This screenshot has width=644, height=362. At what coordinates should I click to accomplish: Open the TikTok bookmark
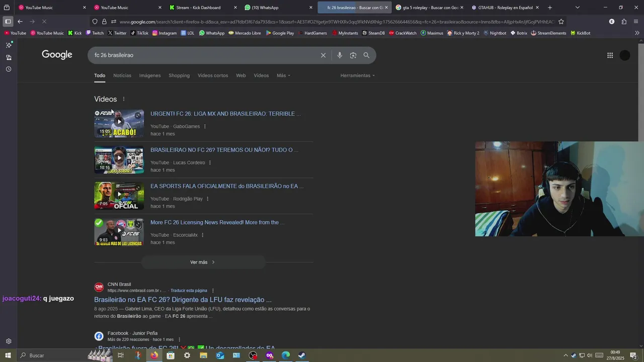click(139, 33)
